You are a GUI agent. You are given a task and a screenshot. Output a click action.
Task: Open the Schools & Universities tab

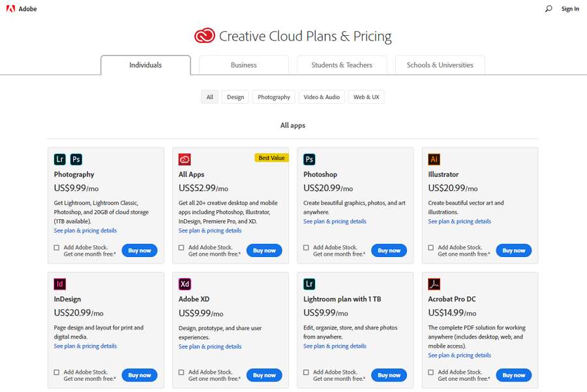click(x=440, y=65)
